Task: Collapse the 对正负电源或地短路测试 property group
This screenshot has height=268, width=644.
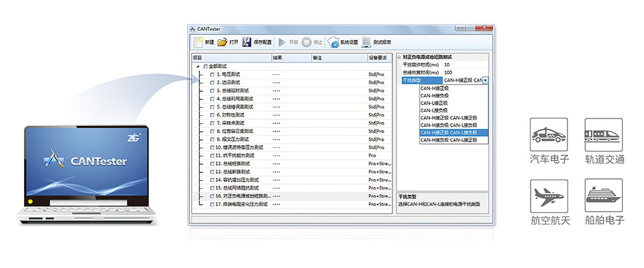Action: click(x=399, y=58)
